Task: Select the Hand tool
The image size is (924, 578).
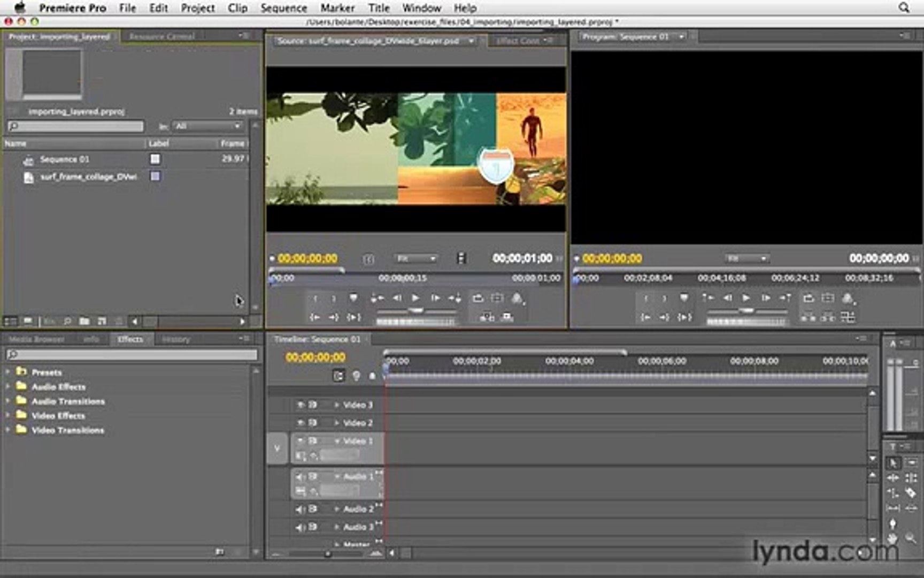Action: point(893,538)
